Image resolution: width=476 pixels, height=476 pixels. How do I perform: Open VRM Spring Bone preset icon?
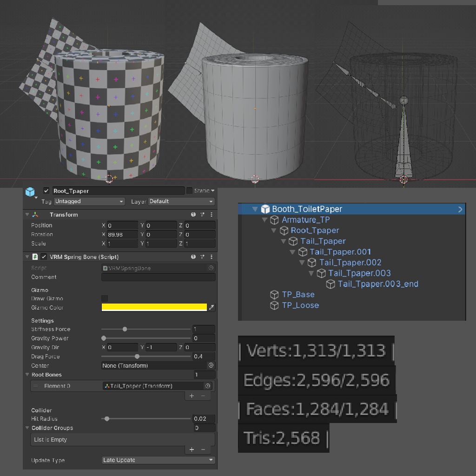[x=202, y=257]
